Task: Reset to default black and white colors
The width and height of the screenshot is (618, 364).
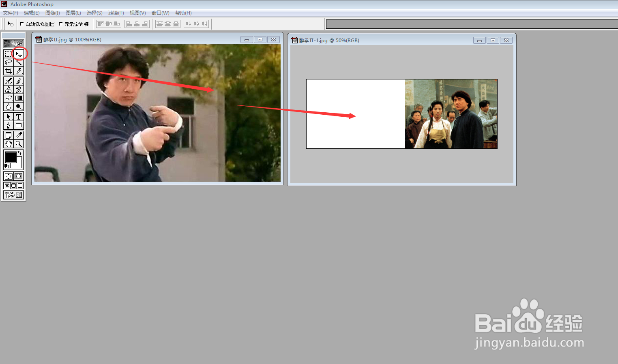Action: point(6,166)
